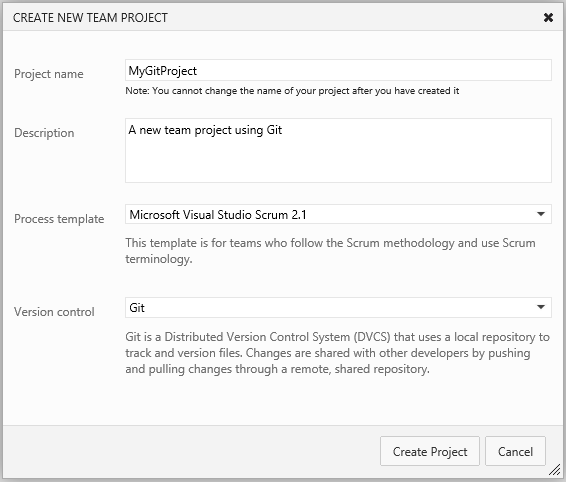Expand the Version control dropdown arrow
The image size is (566, 482).
[540, 307]
